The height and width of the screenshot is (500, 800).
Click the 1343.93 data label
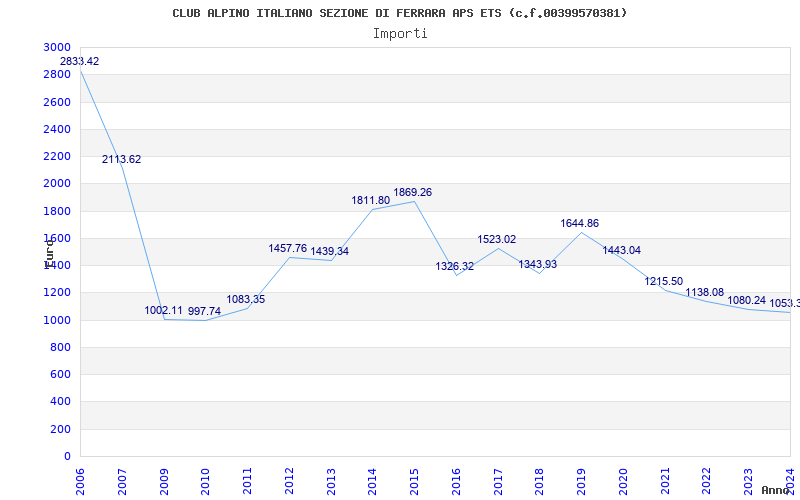tap(538, 264)
